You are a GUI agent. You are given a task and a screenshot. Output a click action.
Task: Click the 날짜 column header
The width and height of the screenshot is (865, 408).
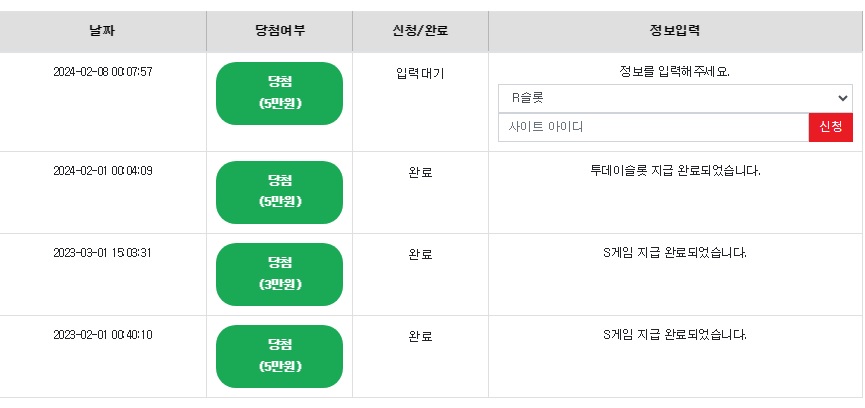[x=103, y=31]
